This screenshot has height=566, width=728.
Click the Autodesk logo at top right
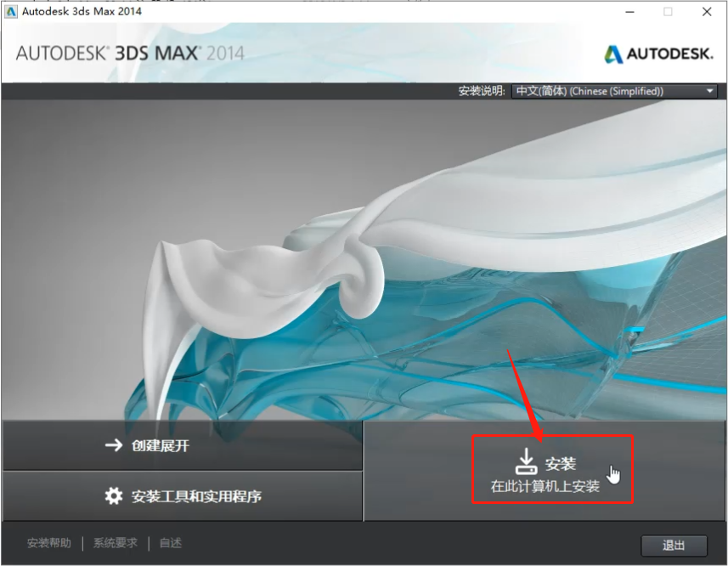coord(613,53)
